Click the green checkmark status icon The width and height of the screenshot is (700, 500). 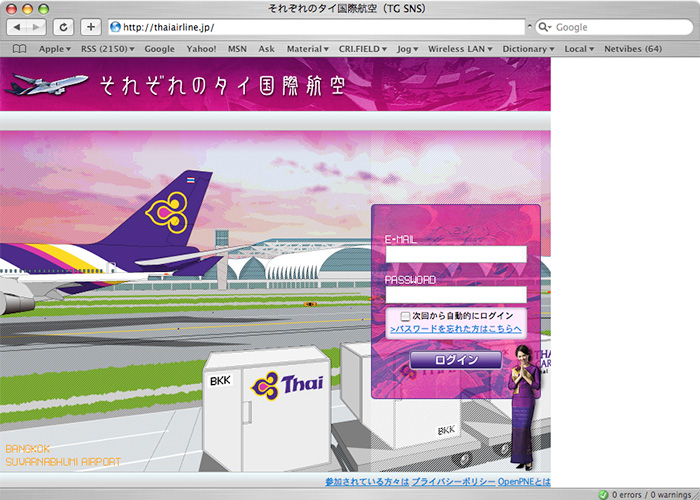(603, 494)
